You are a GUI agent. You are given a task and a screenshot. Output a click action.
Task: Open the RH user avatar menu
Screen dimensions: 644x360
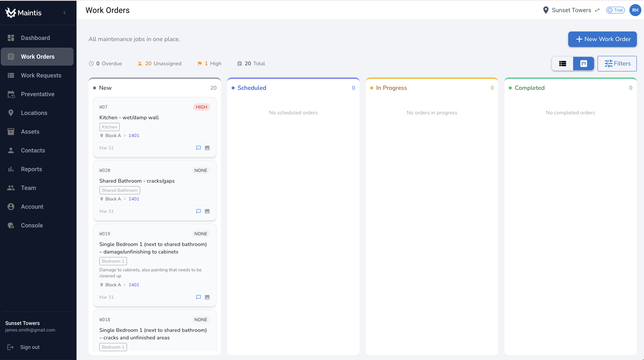(x=635, y=10)
